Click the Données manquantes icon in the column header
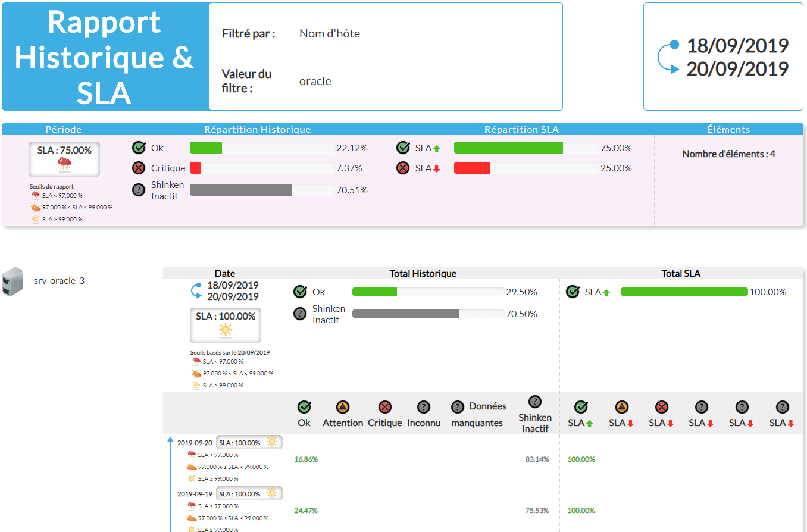Screen dimensions: 807x532 click(458, 407)
